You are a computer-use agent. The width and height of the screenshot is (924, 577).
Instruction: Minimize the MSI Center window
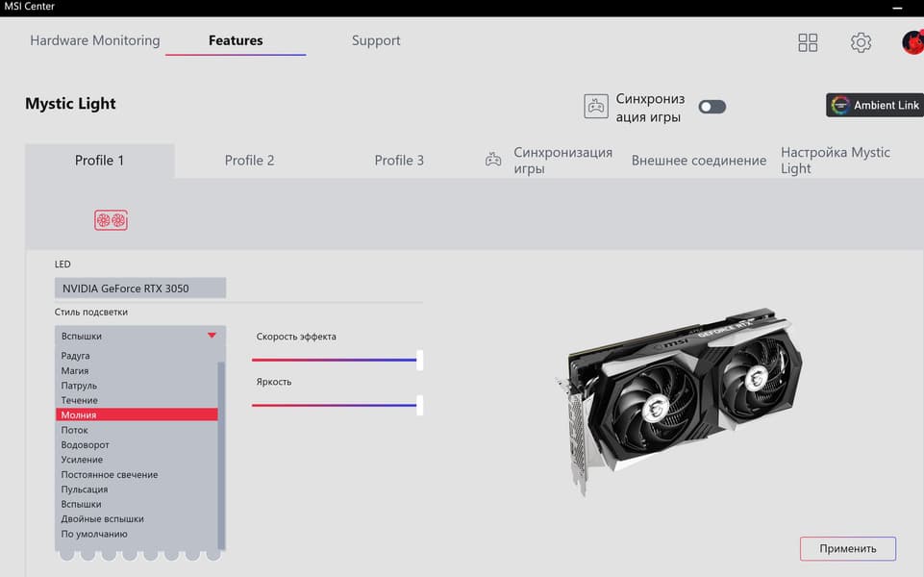coord(897,8)
